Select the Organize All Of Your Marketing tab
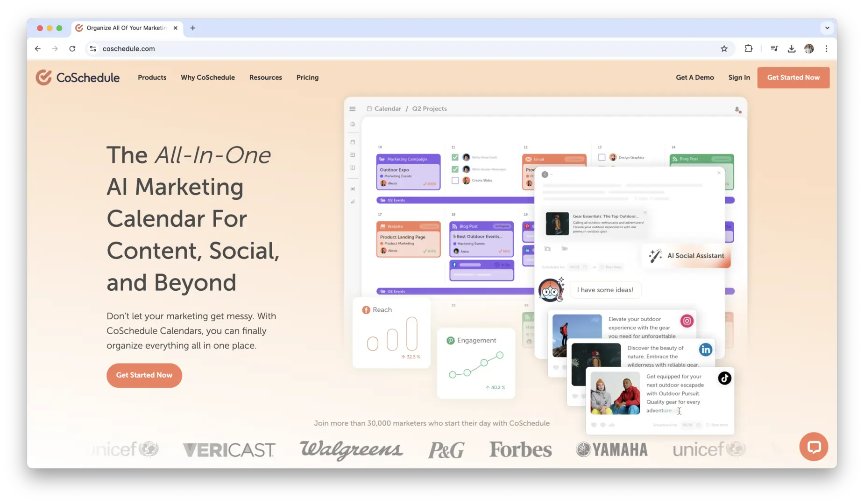The height and width of the screenshot is (504, 864). tap(127, 28)
